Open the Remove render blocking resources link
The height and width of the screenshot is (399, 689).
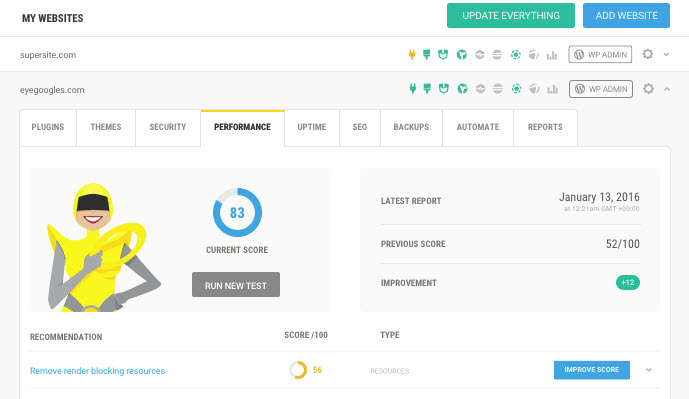[x=98, y=371]
